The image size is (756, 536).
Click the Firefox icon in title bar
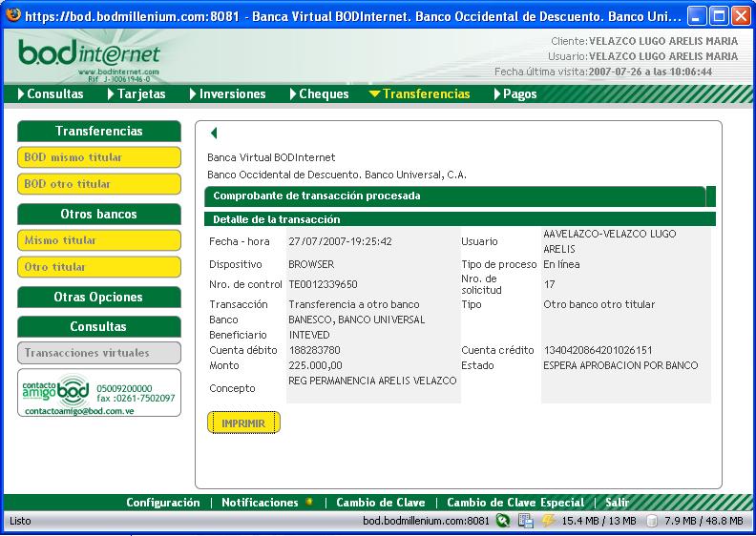coord(13,15)
